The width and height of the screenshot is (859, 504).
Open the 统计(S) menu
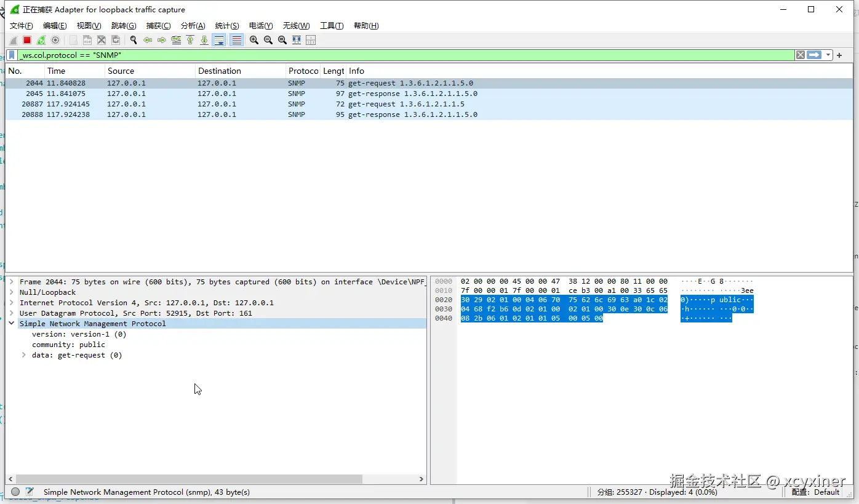click(x=227, y=25)
